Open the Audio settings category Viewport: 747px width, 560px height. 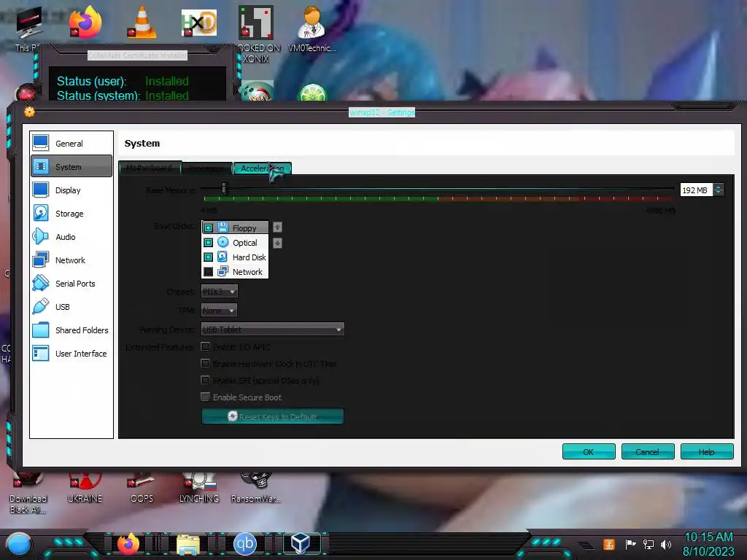[x=71, y=237]
